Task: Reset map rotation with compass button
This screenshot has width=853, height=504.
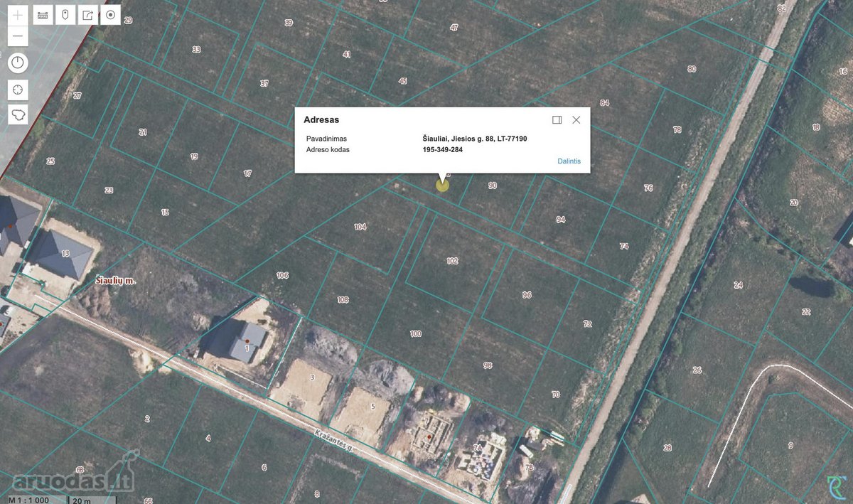Action: pos(18,63)
